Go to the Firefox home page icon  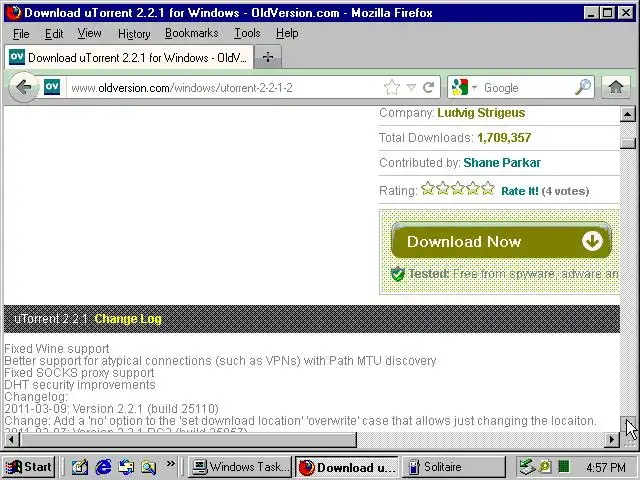click(x=616, y=87)
